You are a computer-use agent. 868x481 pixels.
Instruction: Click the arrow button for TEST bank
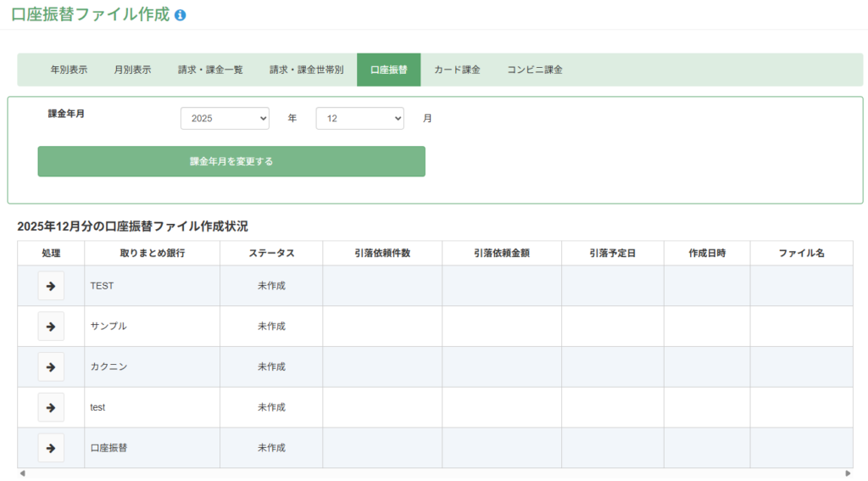51,286
